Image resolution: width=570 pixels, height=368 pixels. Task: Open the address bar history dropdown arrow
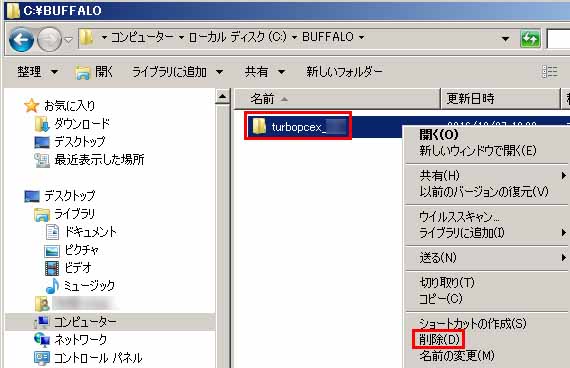pyautogui.click(x=505, y=39)
